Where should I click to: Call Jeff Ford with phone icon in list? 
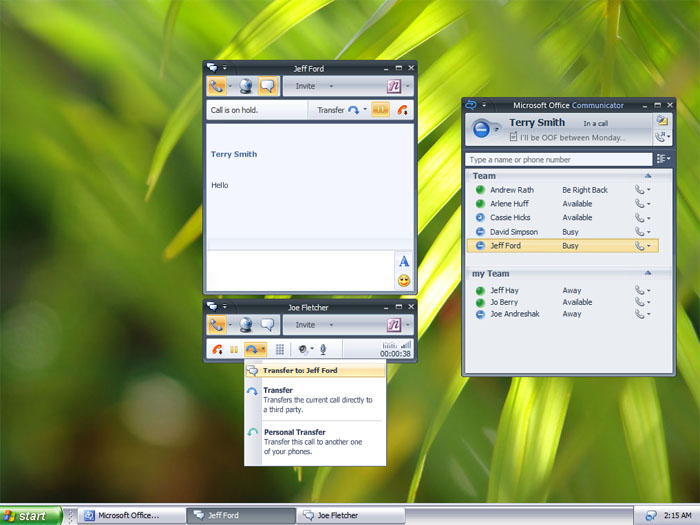pyautogui.click(x=640, y=246)
